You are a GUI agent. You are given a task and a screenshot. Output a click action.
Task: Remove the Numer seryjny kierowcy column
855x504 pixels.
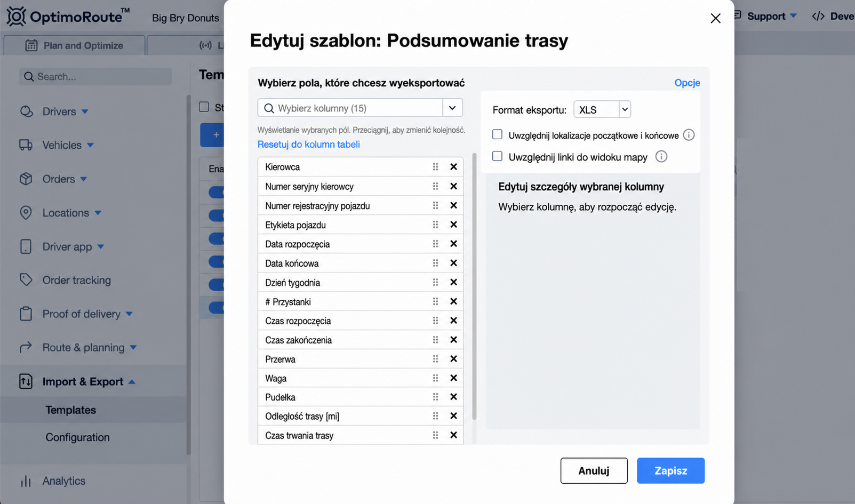[453, 186]
